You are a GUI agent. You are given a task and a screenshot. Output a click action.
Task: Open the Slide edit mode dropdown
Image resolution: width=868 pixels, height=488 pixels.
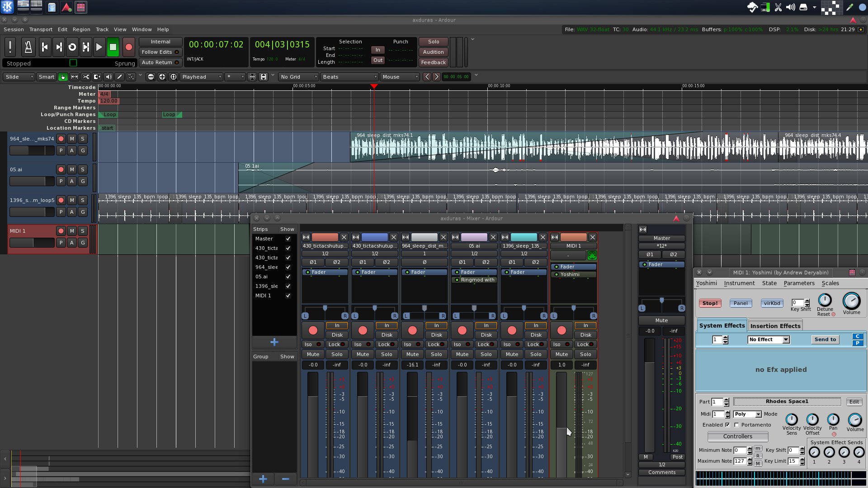click(19, 77)
